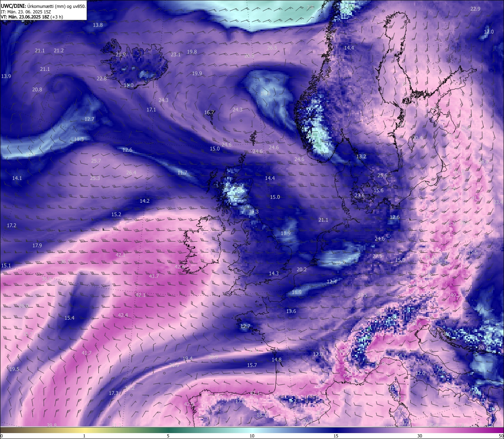
Task: Click the 15.2 value
Action: [x=116, y=214]
